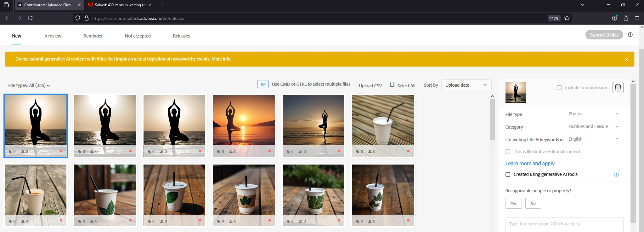The image size is (644, 232).
Task: Expand the File types: All (326) filter
Action: [x=29, y=85]
